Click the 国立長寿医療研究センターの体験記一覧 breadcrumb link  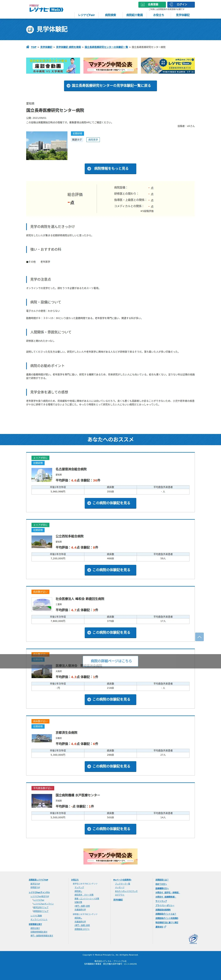click(x=106, y=47)
